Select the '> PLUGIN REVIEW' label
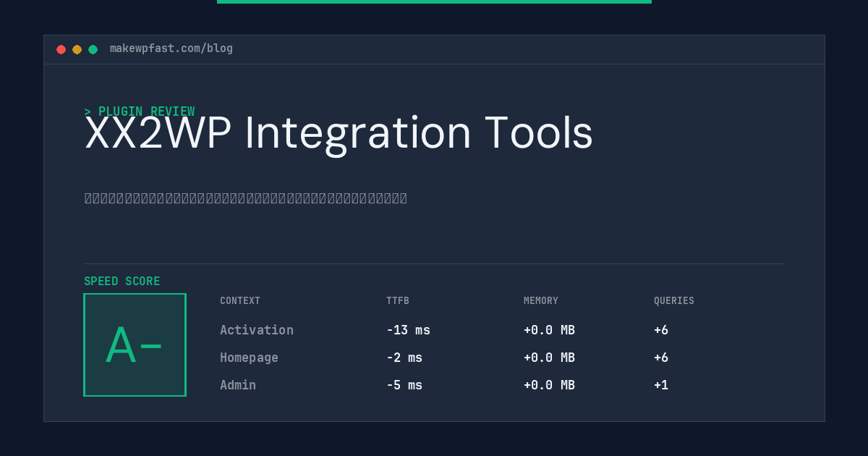Image resolution: width=868 pixels, height=456 pixels. click(x=140, y=111)
